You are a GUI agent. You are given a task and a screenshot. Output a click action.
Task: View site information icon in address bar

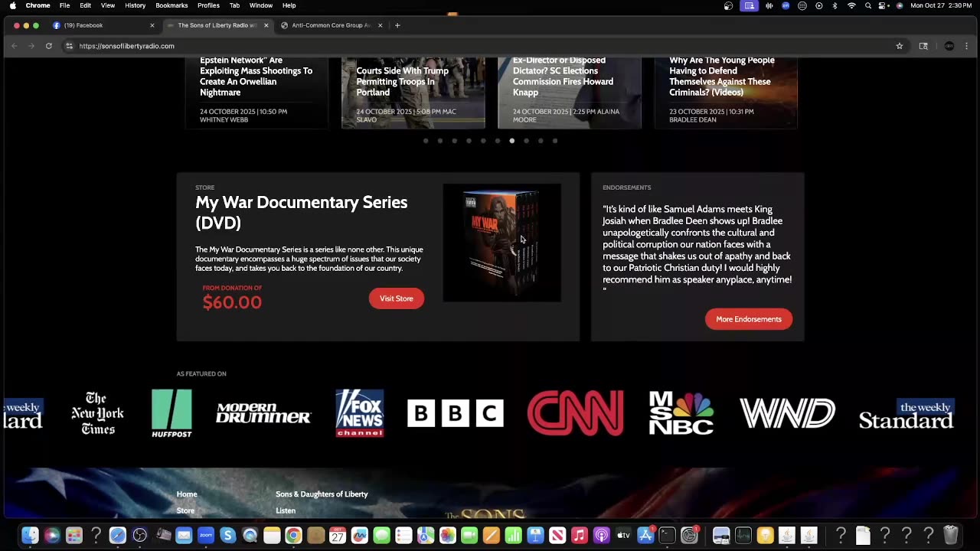[x=69, y=46]
